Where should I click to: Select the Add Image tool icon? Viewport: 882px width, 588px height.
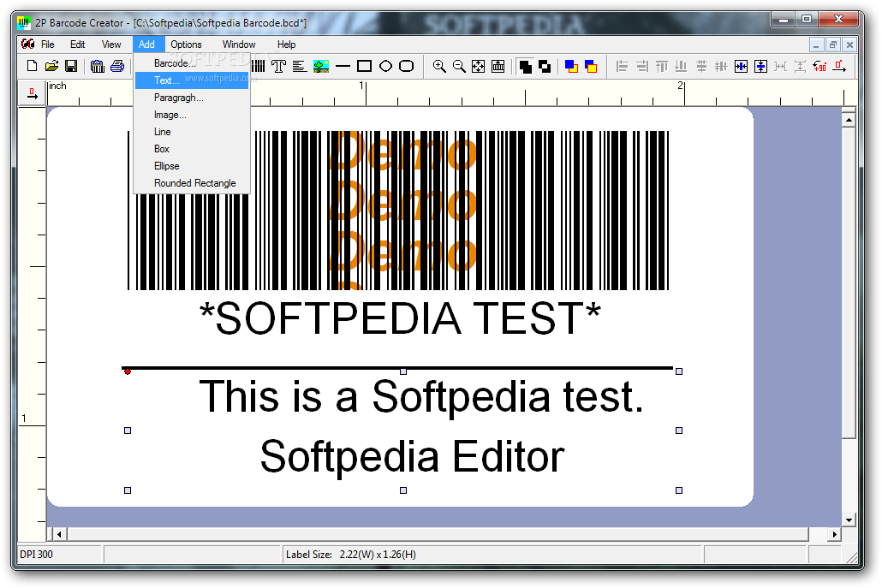click(321, 67)
